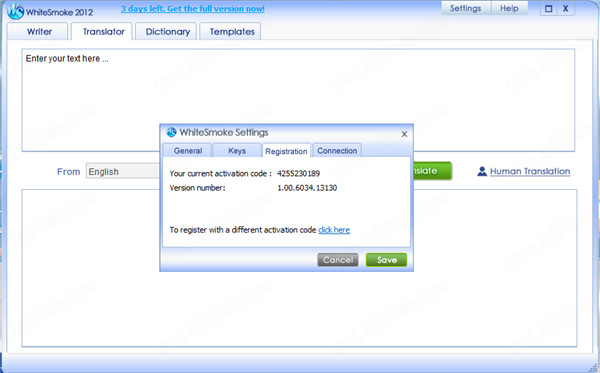Image resolution: width=600 pixels, height=373 pixels.
Task: Select the Connection settings tab
Action: 337,151
